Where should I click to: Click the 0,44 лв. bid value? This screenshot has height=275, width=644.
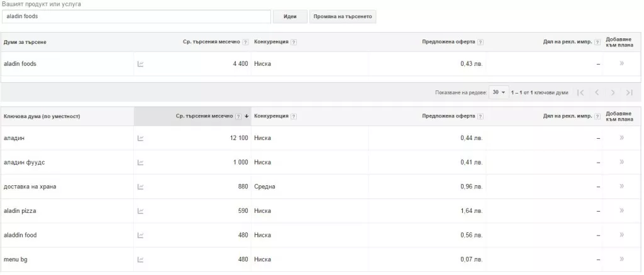coord(472,138)
